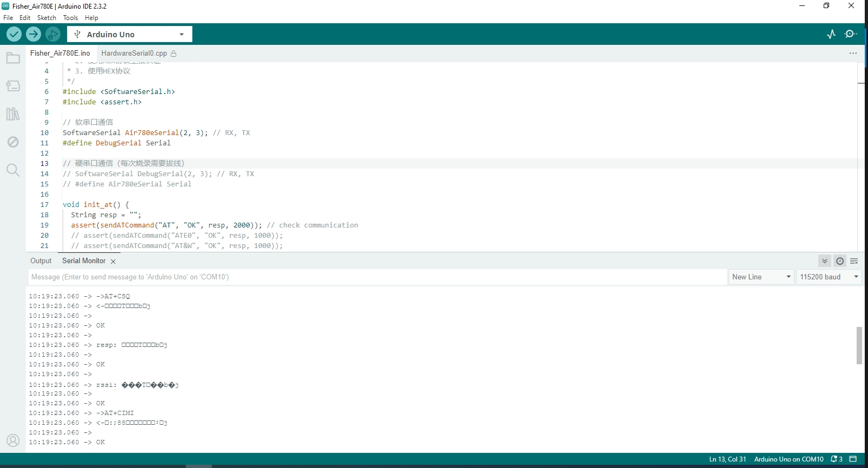Click the 'Ln 13, Col 31' cursor position
This screenshot has width=868, height=468.
(x=727, y=459)
